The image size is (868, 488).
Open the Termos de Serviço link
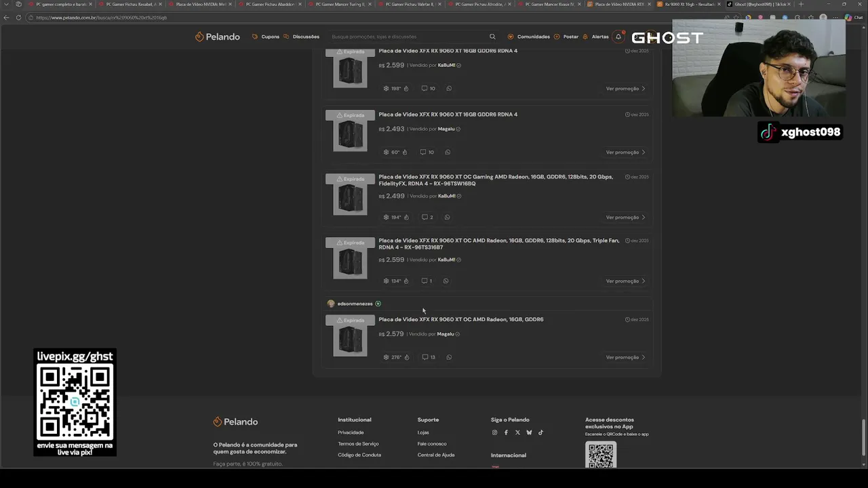tap(358, 444)
